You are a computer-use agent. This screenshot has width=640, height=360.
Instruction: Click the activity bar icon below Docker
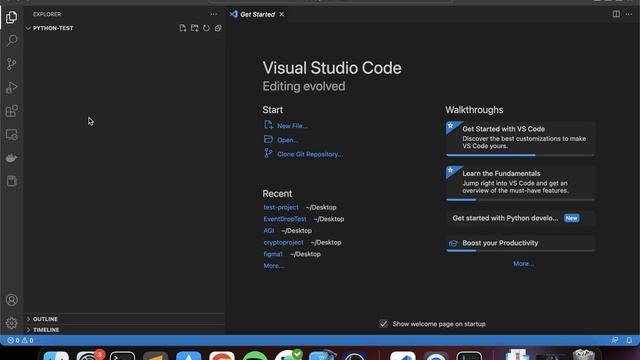11,181
